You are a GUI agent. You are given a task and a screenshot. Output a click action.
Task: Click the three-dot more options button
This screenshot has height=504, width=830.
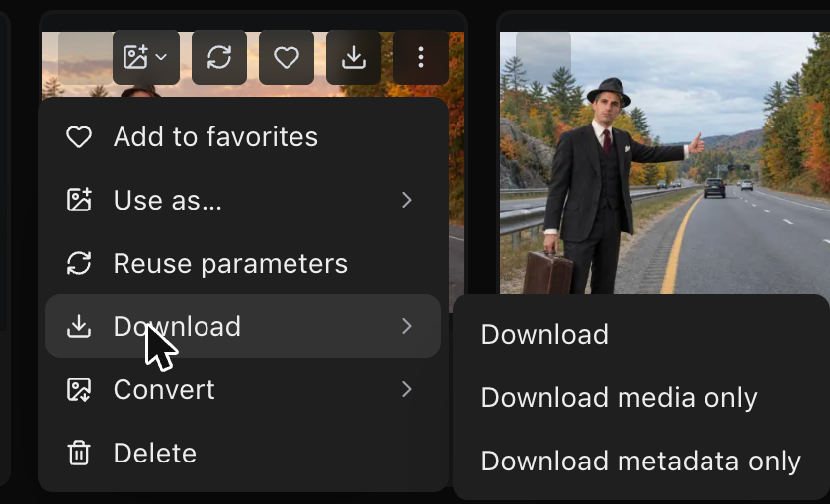(x=421, y=57)
